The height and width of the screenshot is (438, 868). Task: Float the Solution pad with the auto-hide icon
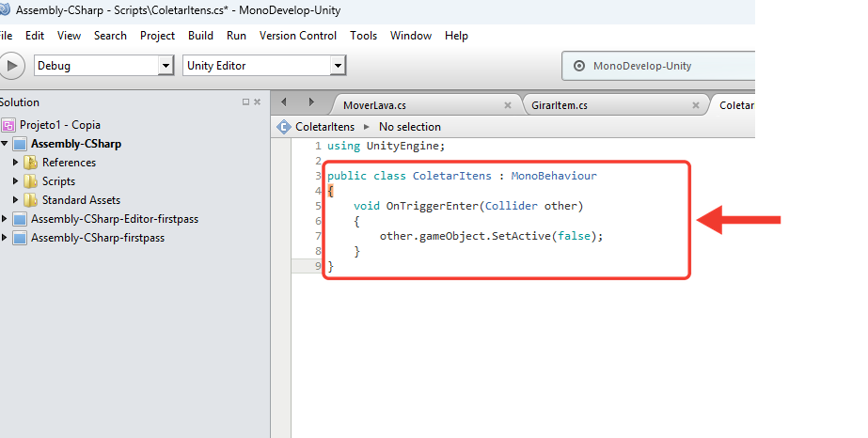245,102
